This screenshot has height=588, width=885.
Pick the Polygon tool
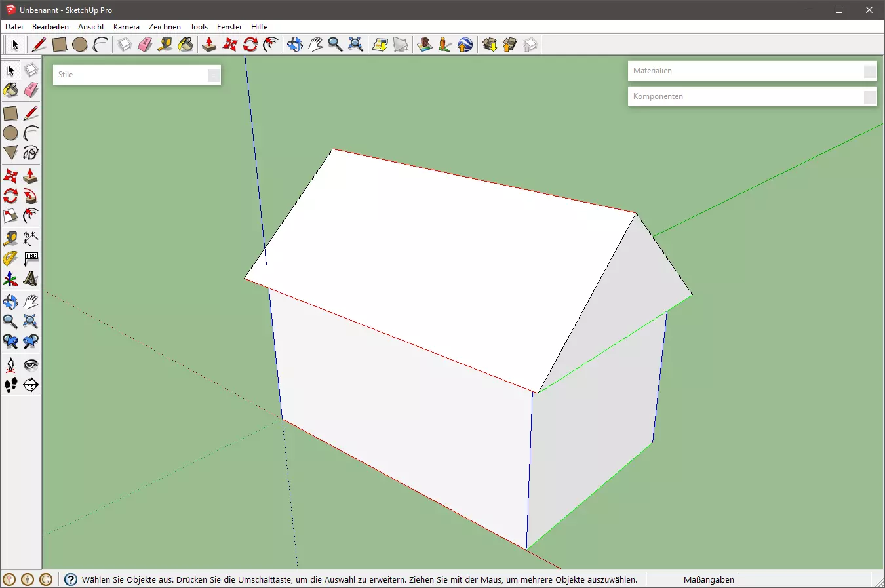[10, 153]
